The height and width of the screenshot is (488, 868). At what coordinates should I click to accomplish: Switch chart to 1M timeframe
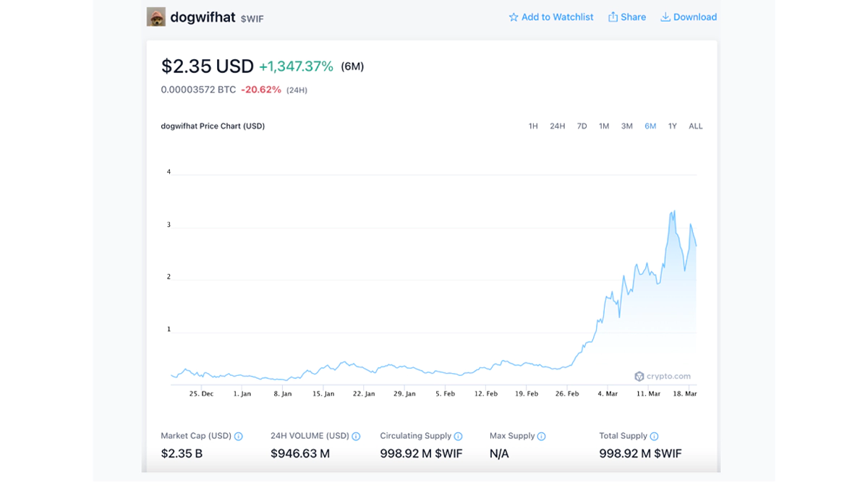(604, 127)
